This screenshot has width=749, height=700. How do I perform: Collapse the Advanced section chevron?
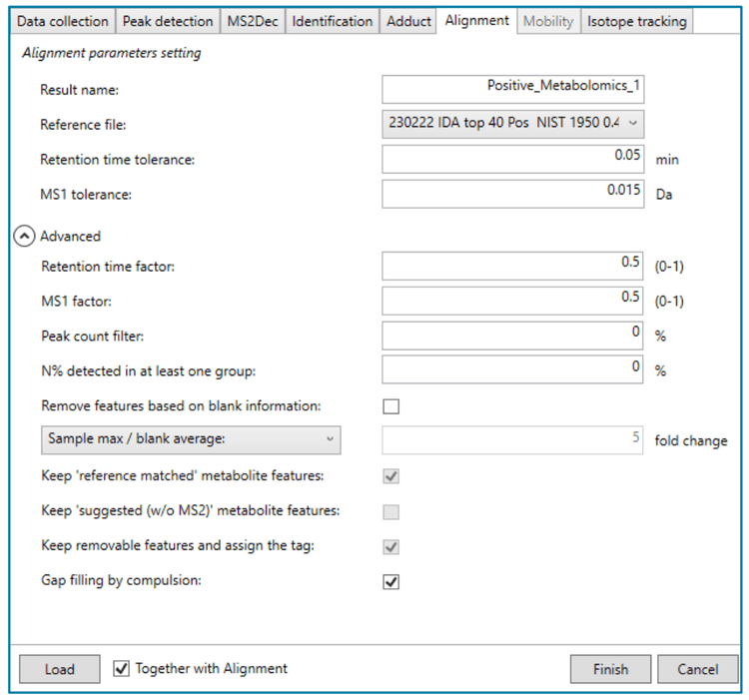(x=24, y=237)
